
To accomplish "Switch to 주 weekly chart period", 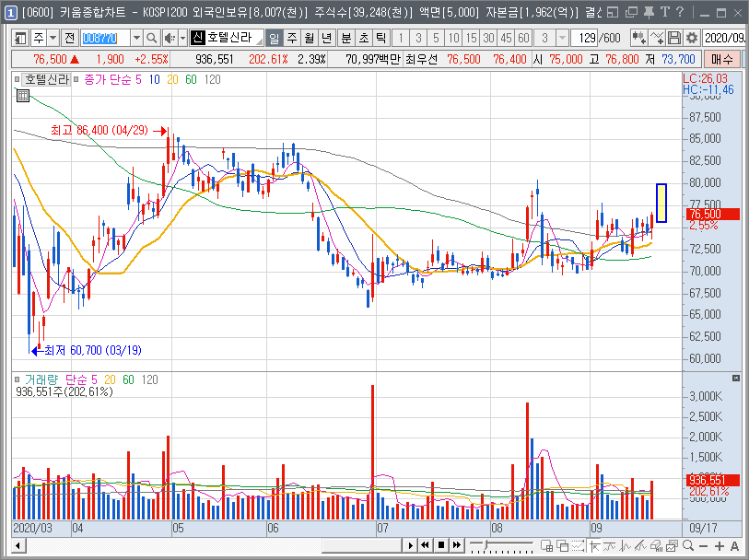I will point(292,37).
